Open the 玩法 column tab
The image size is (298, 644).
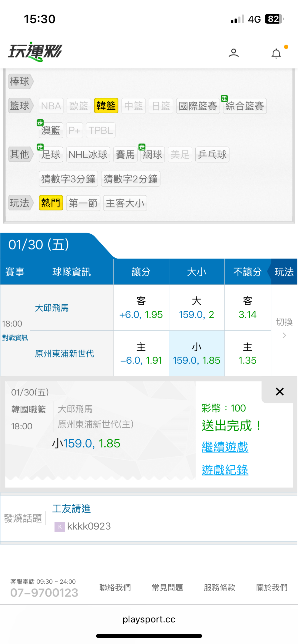(284, 272)
